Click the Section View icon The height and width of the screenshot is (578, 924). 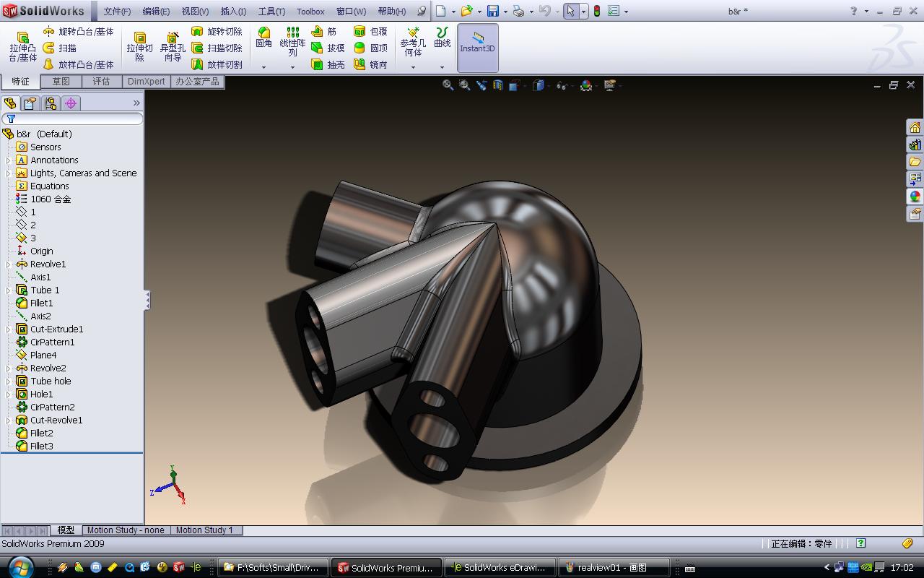pos(497,85)
